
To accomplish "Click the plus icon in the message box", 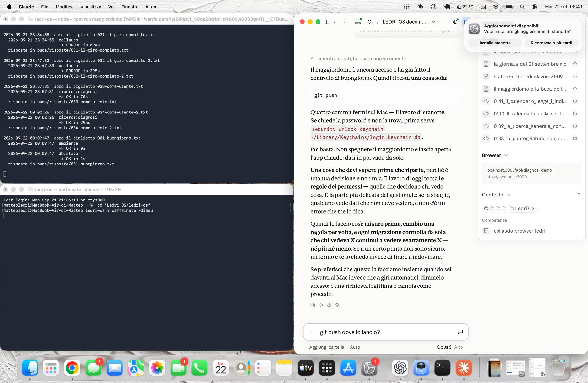I will tap(312, 332).
